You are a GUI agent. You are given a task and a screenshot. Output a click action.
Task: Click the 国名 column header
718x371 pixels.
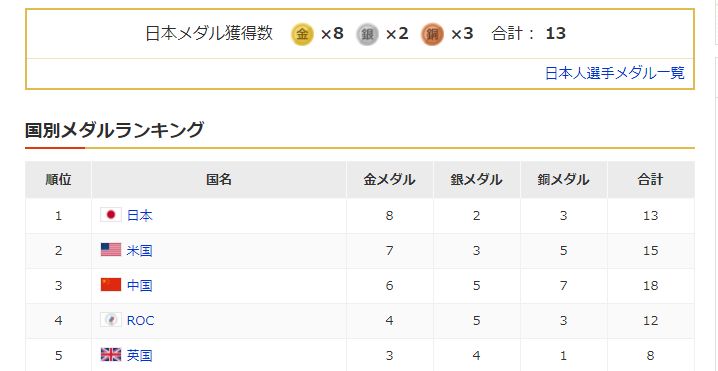coord(219,180)
